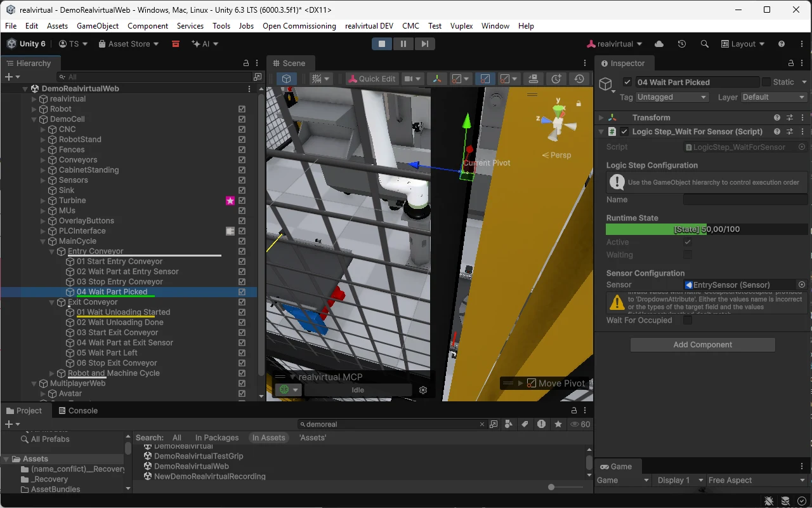Open the Undo History icon
This screenshot has height=508, width=812.
point(681,44)
